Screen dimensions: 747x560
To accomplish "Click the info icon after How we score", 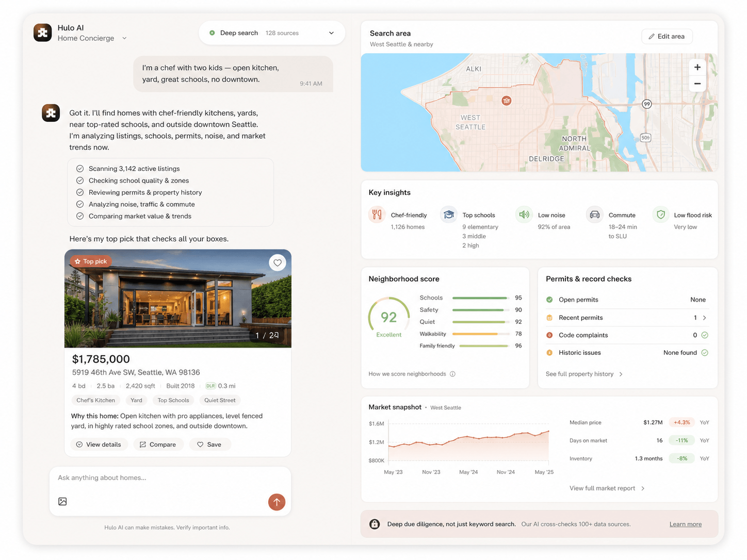I will coord(452,374).
